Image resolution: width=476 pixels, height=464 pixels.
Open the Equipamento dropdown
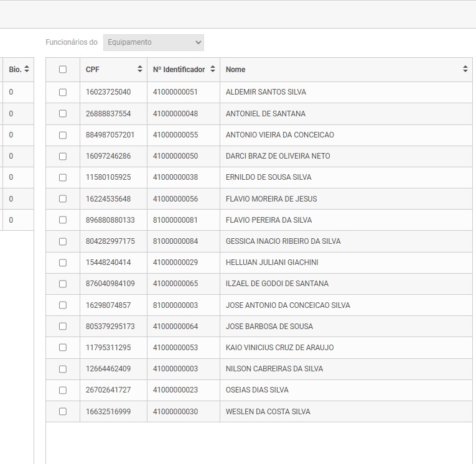[153, 42]
